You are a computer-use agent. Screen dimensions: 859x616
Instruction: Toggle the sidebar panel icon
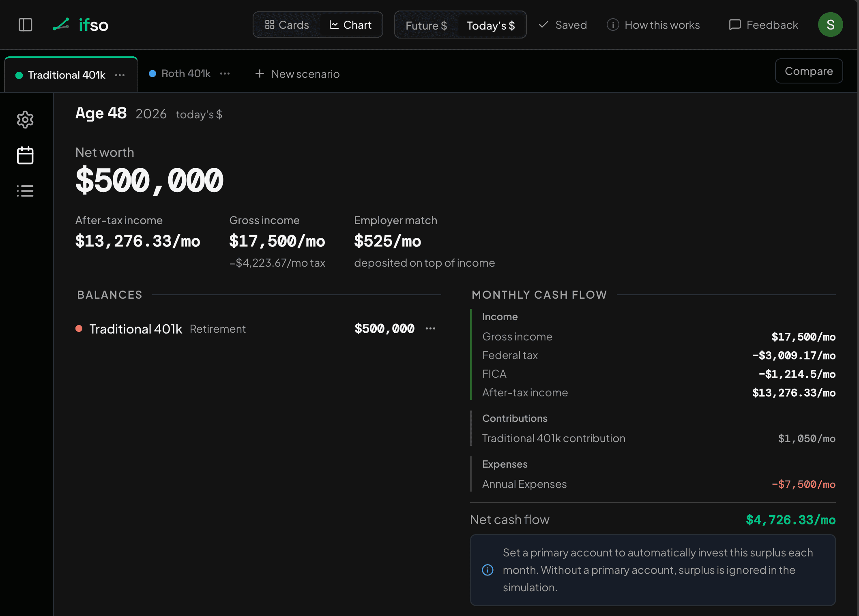click(x=25, y=25)
